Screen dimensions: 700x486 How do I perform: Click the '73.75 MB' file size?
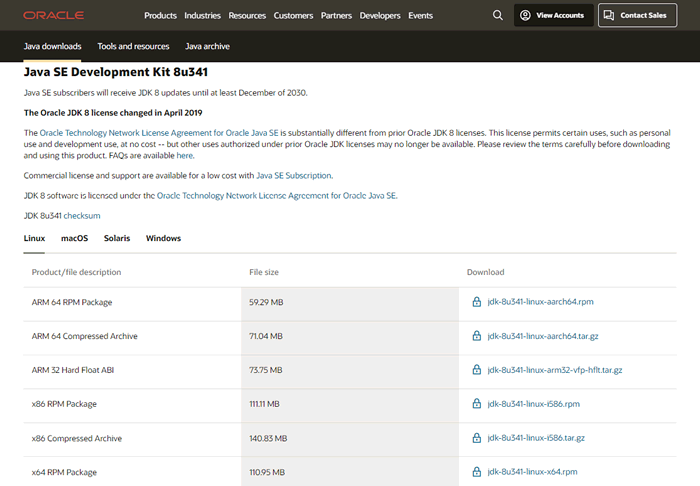pyautogui.click(x=266, y=370)
